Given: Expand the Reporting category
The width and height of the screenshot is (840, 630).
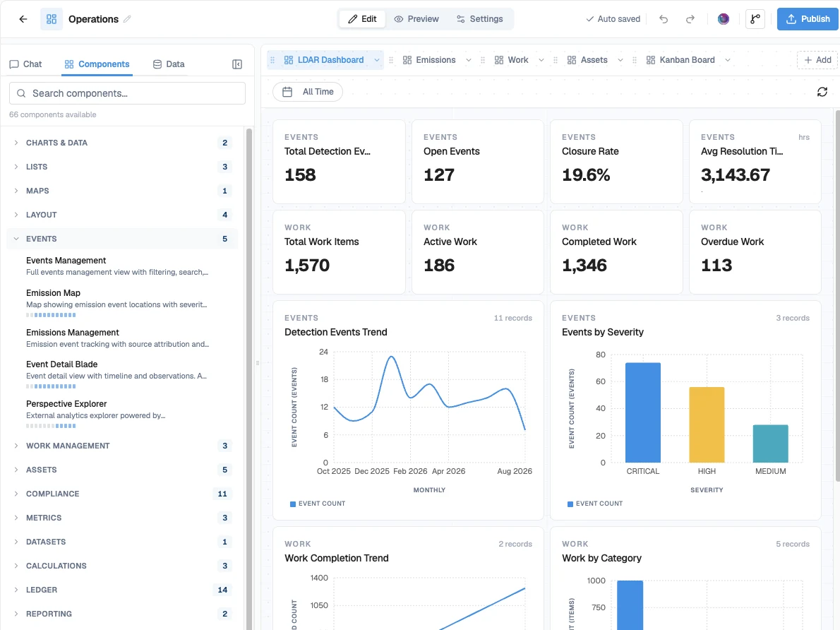Looking at the screenshot, I should coord(122,614).
